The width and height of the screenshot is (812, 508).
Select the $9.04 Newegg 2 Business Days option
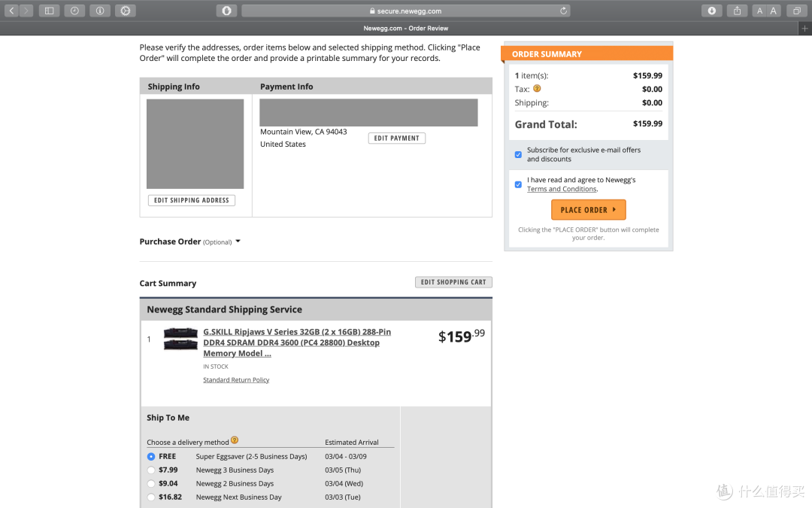tap(150, 484)
